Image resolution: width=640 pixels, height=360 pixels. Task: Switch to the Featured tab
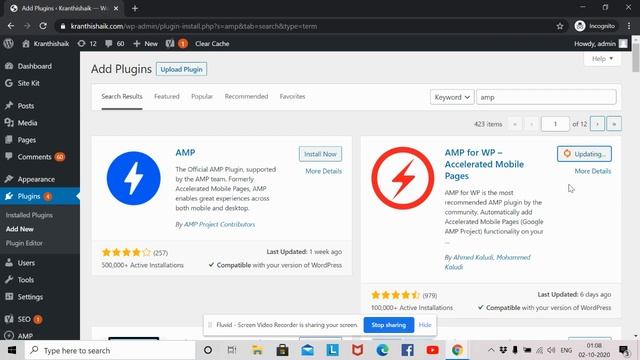pos(167,97)
